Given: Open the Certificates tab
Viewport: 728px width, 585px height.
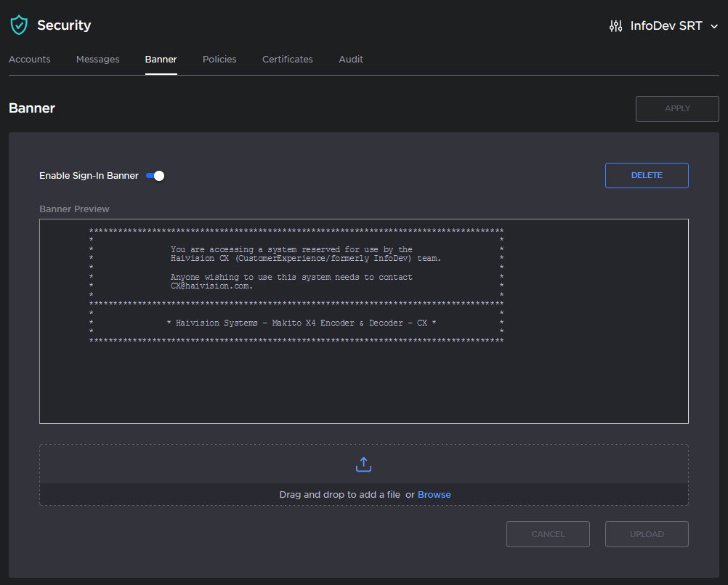Looking at the screenshot, I should [287, 60].
